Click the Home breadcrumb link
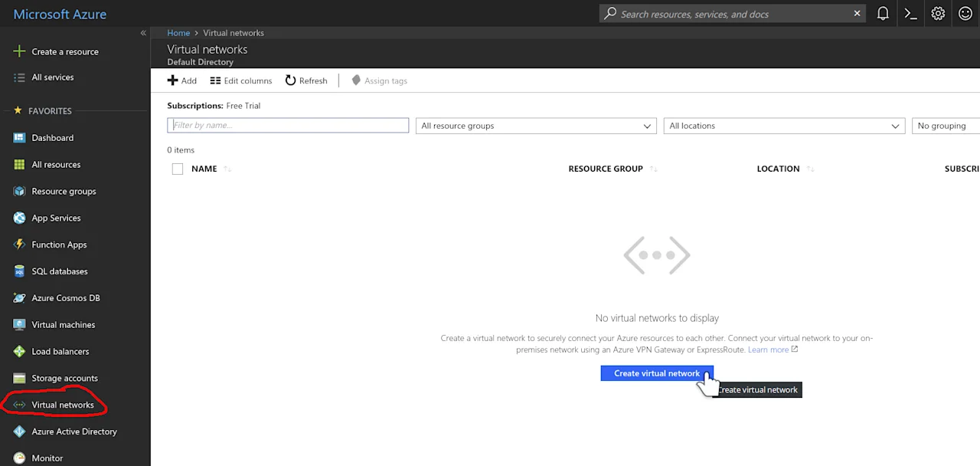Viewport: 980px width, 466px height. [178, 33]
